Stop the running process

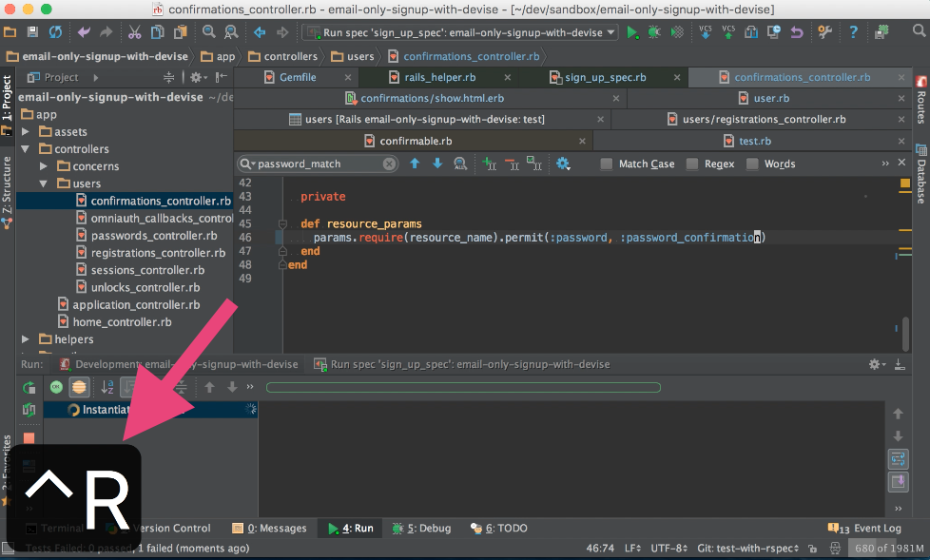pos(29,438)
